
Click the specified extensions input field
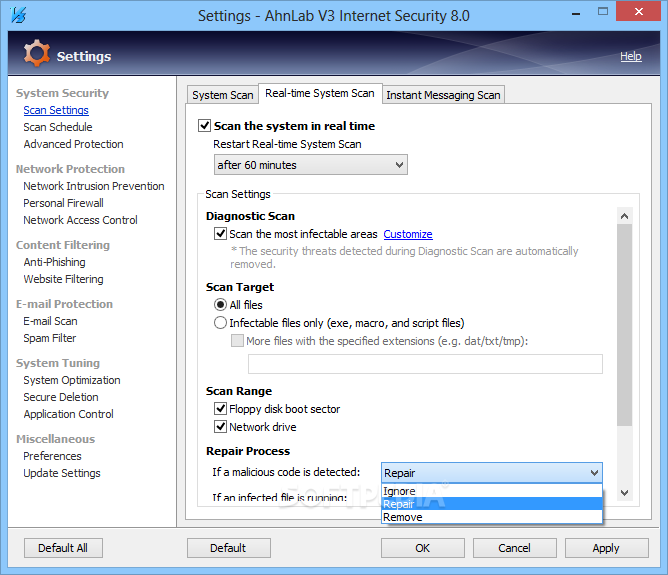coord(425,364)
